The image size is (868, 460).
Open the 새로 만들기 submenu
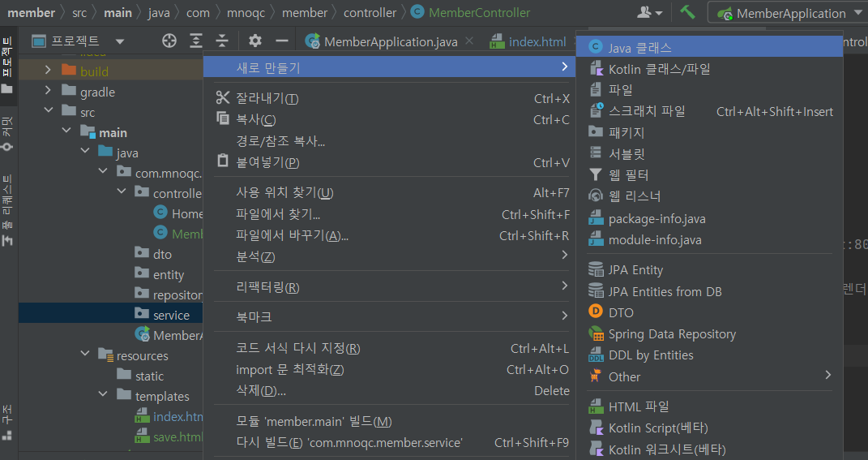pos(390,67)
